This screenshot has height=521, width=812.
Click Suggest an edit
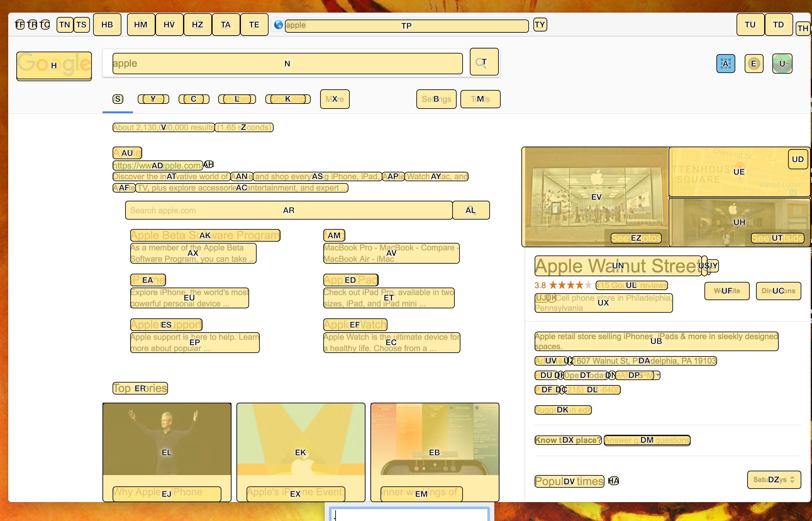pyautogui.click(x=563, y=410)
